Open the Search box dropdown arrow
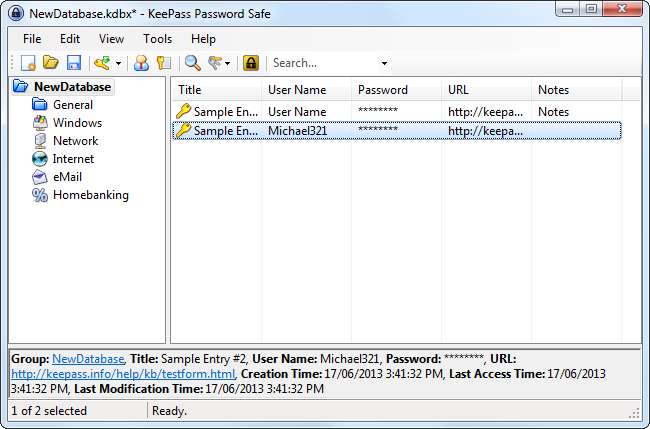The height and width of the screenshot is (429, 650). (x=384, y=63)
